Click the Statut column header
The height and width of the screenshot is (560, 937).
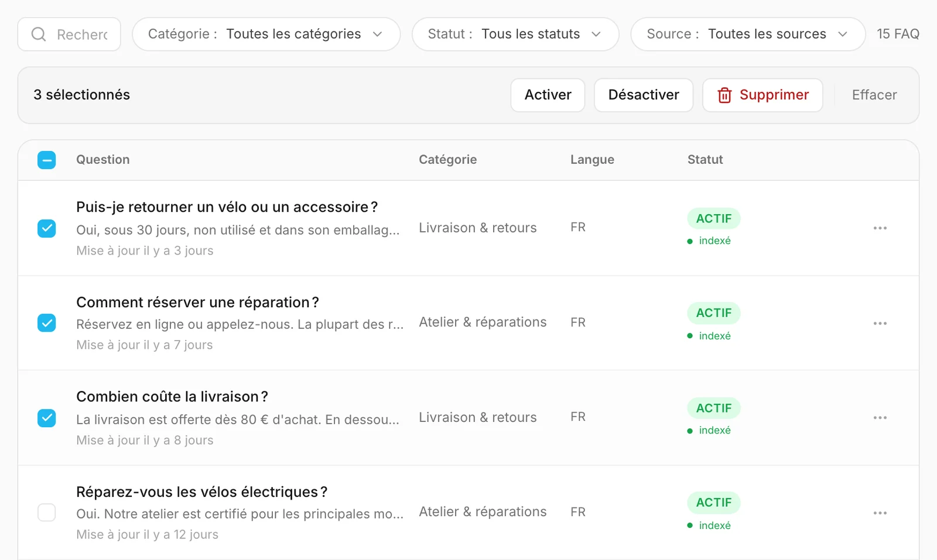tap(705, 160)
